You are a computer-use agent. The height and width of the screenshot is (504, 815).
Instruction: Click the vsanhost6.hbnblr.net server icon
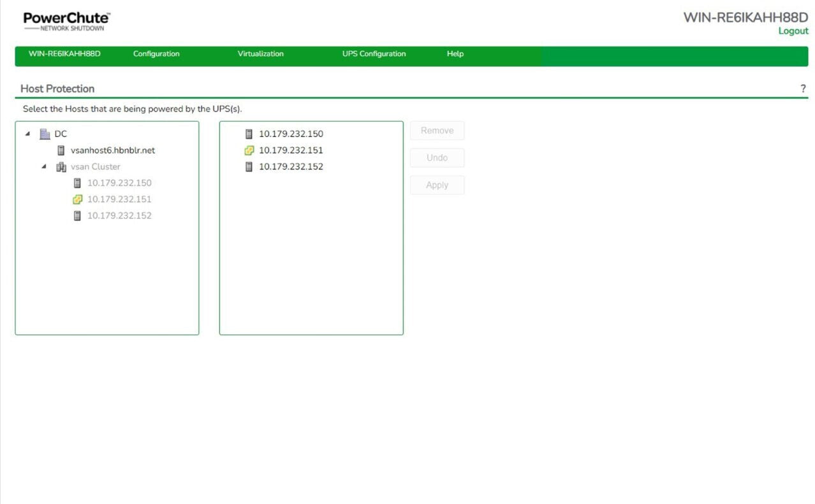(x=61, y=150)
